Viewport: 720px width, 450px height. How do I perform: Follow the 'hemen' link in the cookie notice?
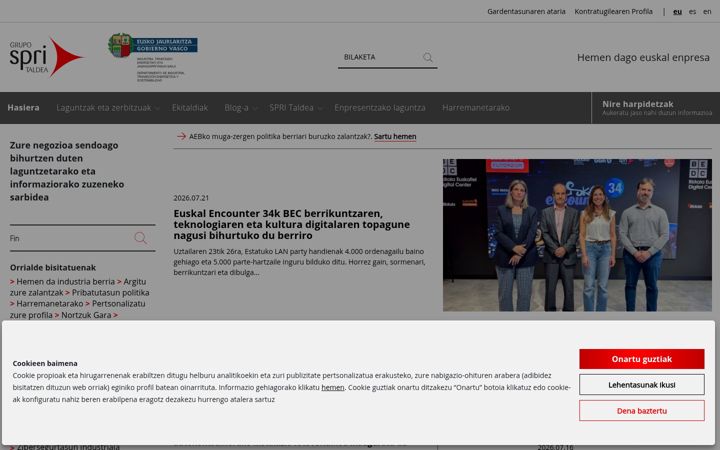point(332,387)
